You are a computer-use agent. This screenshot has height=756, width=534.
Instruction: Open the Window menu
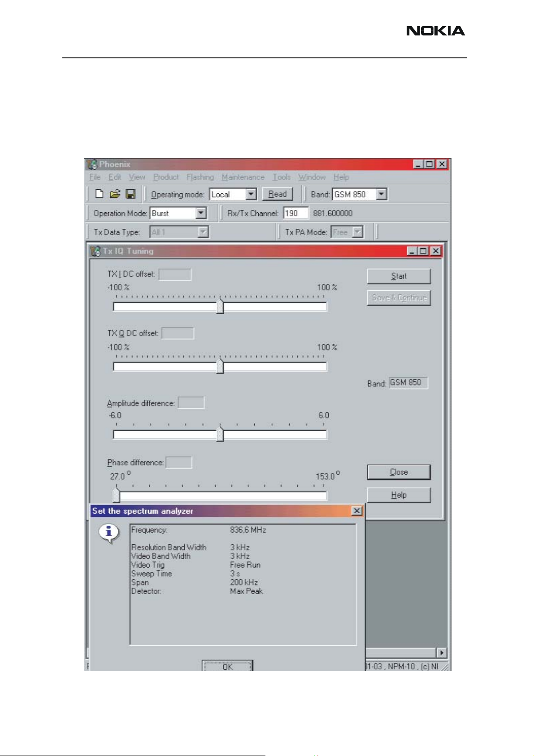click(x=312, y=177)
